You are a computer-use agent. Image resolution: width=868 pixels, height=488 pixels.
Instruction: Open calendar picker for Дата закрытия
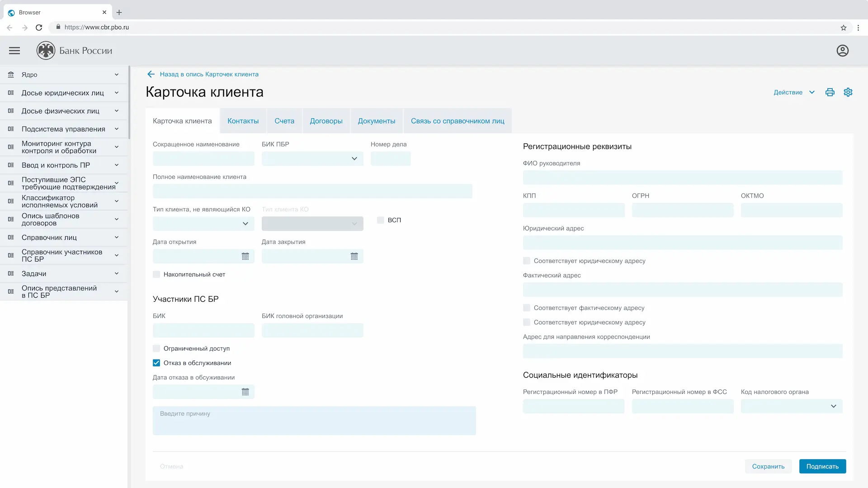[x=354, y=256]
